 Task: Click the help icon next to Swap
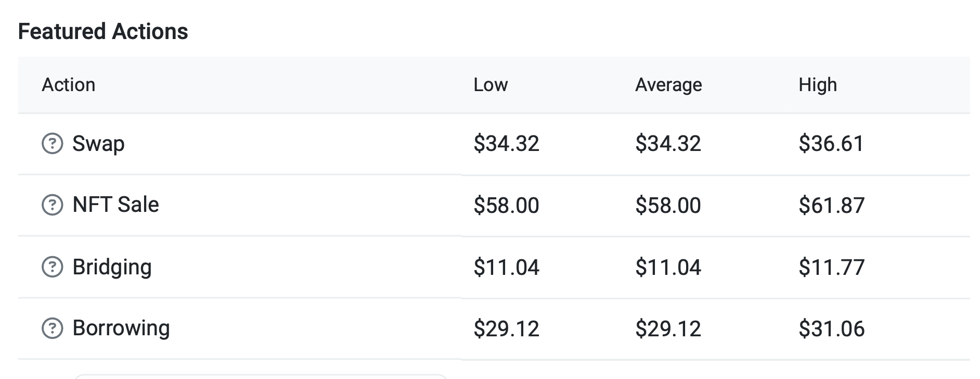(52, 144)
